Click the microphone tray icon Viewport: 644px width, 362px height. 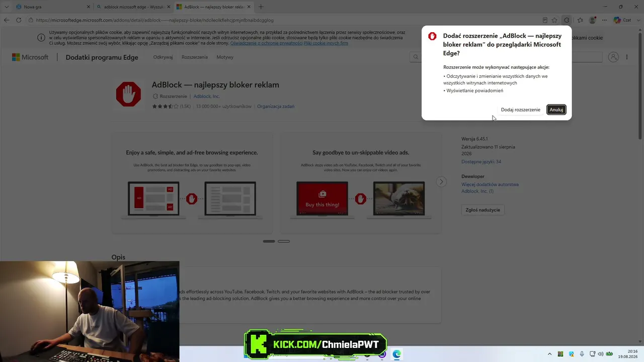(x=582, y=354)
